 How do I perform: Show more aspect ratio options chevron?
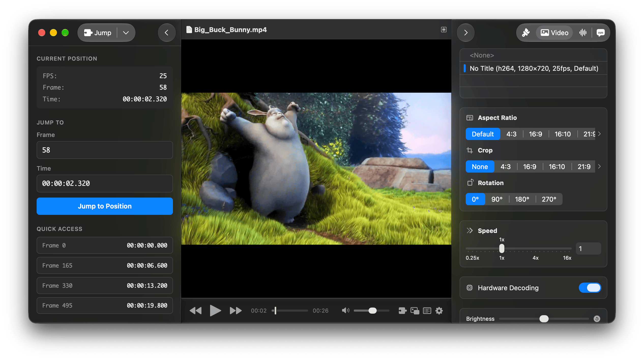(x=599, y=134)
